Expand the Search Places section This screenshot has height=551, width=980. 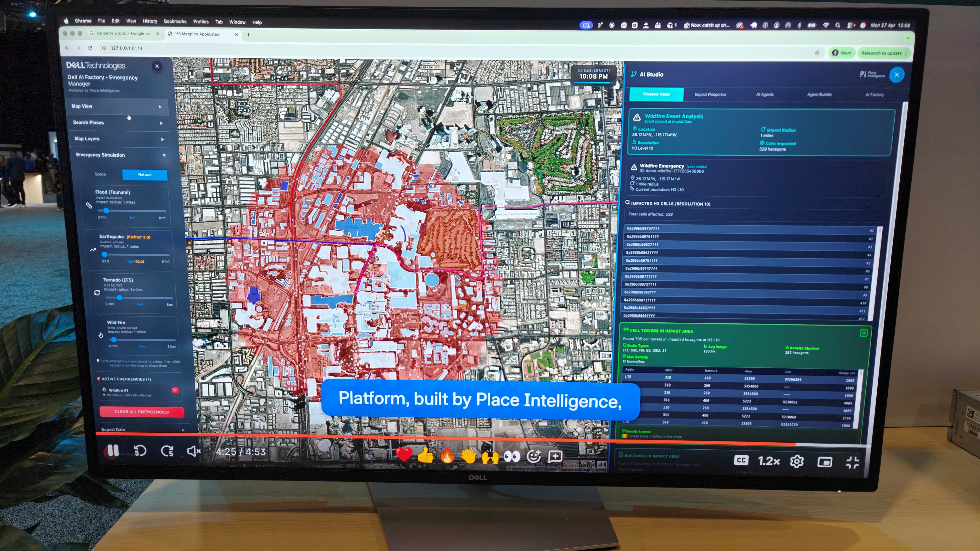117,122
